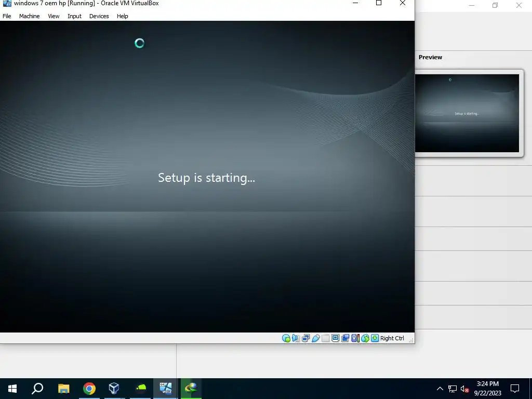
Task: Click the network tray icon
Action: [x=453, y=389]
